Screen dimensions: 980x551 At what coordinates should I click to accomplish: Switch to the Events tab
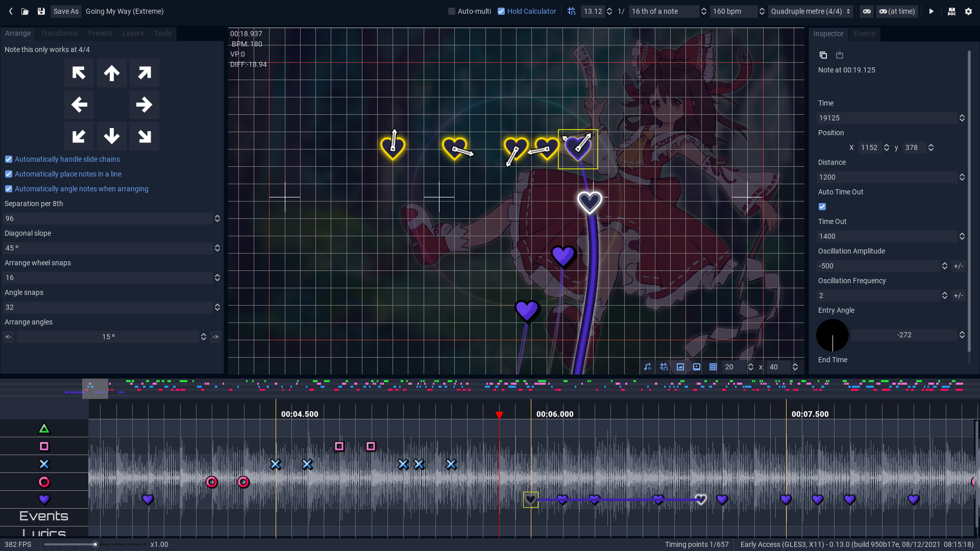(x=864, y=34)
